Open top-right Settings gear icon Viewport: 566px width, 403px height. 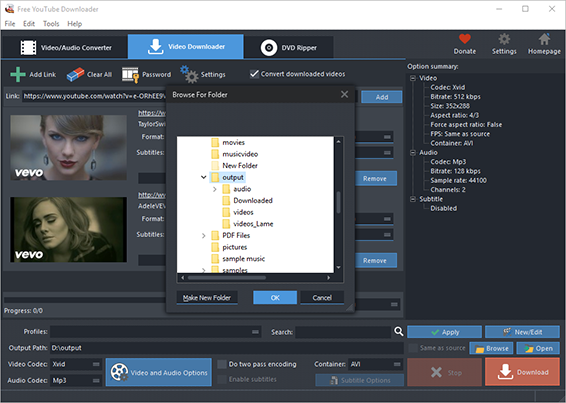click(x=504, y=39)
